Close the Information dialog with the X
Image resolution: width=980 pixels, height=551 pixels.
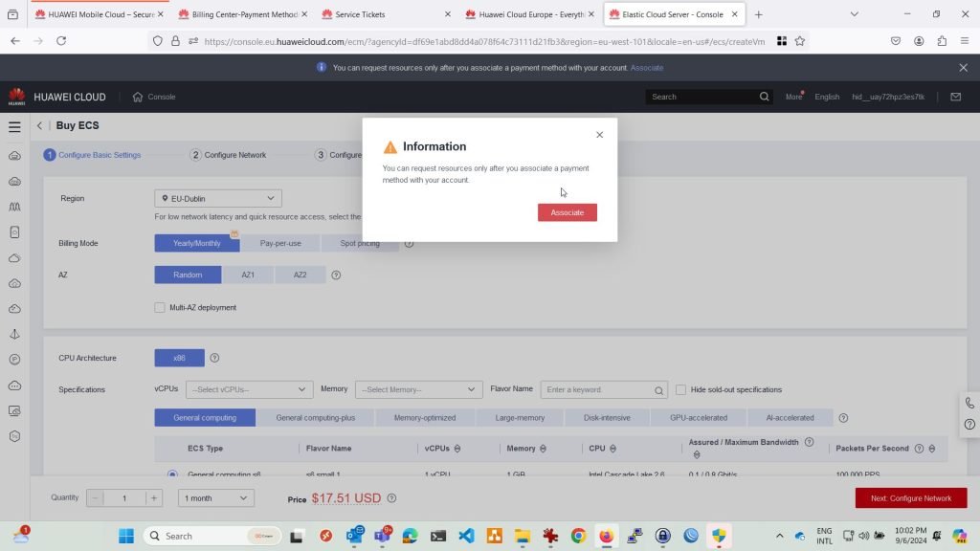pos(600,135)
